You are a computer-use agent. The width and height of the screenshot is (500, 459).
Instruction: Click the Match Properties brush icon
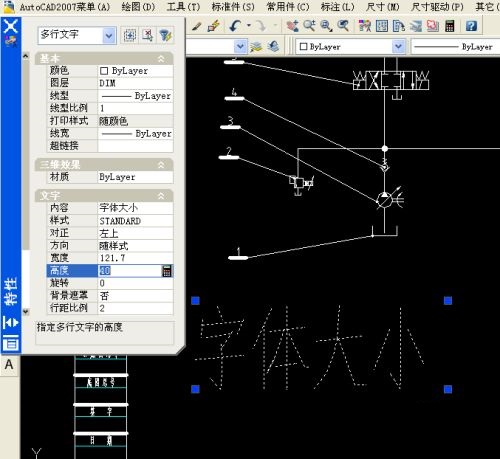coord(197,26)
